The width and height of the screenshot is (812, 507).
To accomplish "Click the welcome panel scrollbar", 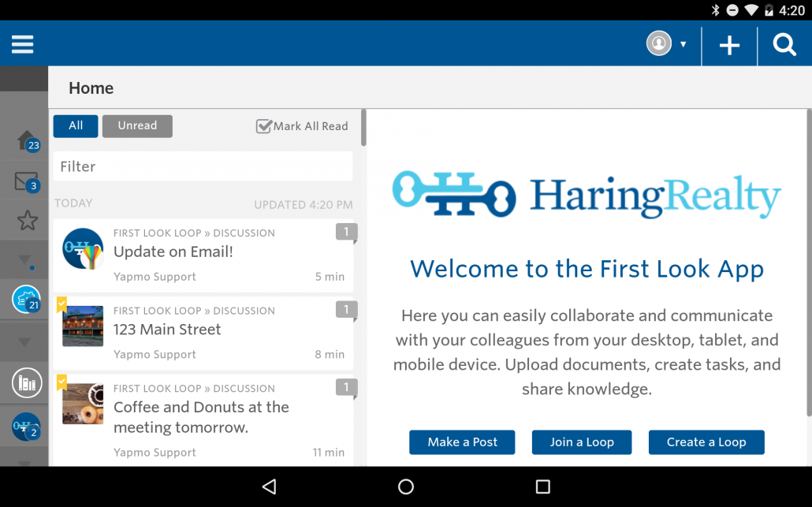I will click(x=809, y=262).
